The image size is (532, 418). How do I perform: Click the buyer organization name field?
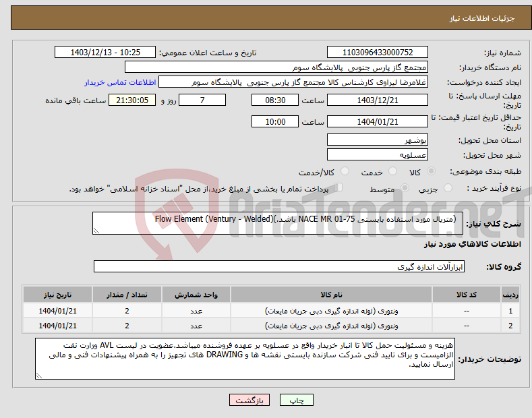[276, 67]
